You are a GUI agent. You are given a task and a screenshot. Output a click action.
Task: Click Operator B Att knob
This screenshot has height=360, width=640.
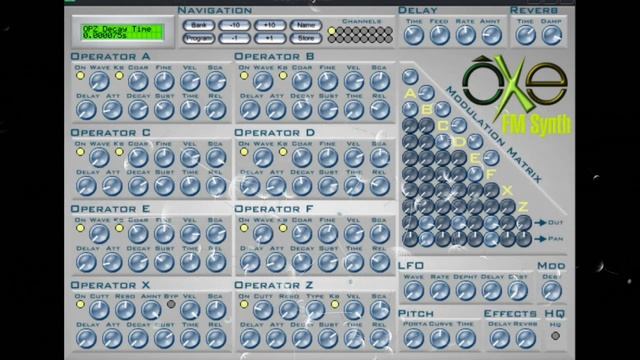[x=276, y=110]
